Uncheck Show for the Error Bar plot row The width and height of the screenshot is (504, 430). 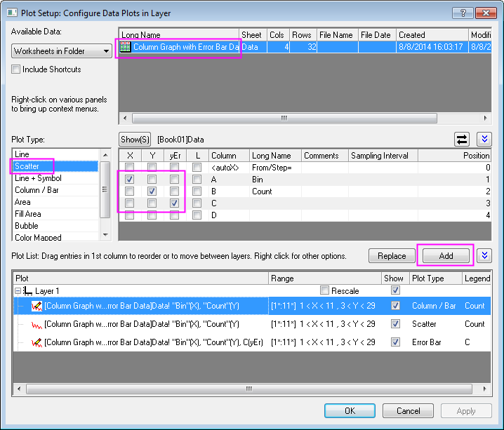click(x=395, y=342)
